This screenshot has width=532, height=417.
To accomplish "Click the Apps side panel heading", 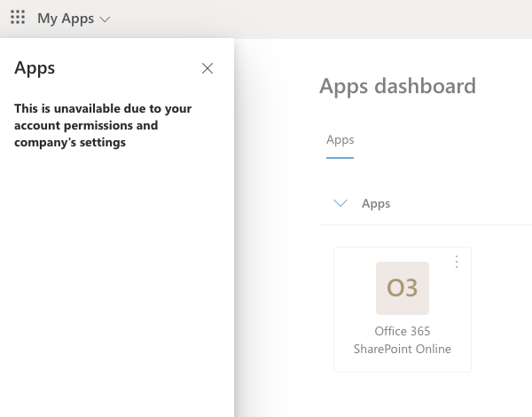I will [35, 68].
